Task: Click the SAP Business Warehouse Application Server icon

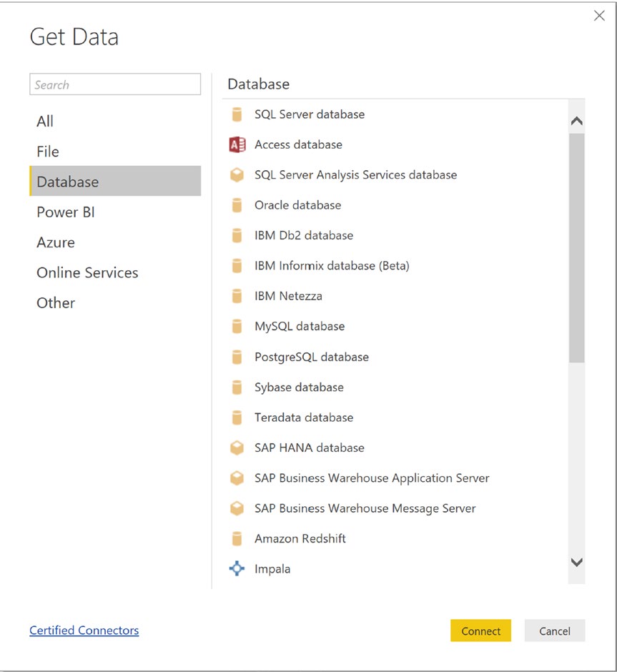Action: pyautogui.click(x=237, y=478)
